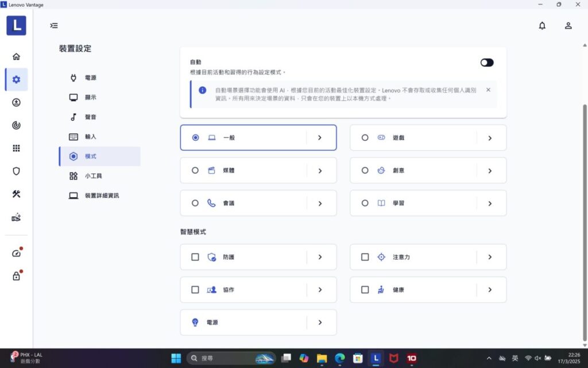Expand the 防護 smart mode chevron
588x368 pixels.
(320, 257)
